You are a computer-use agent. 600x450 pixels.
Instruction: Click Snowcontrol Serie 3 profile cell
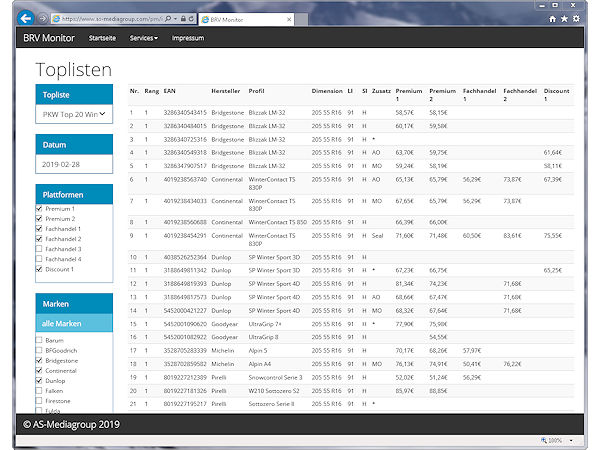coord(276,377)
